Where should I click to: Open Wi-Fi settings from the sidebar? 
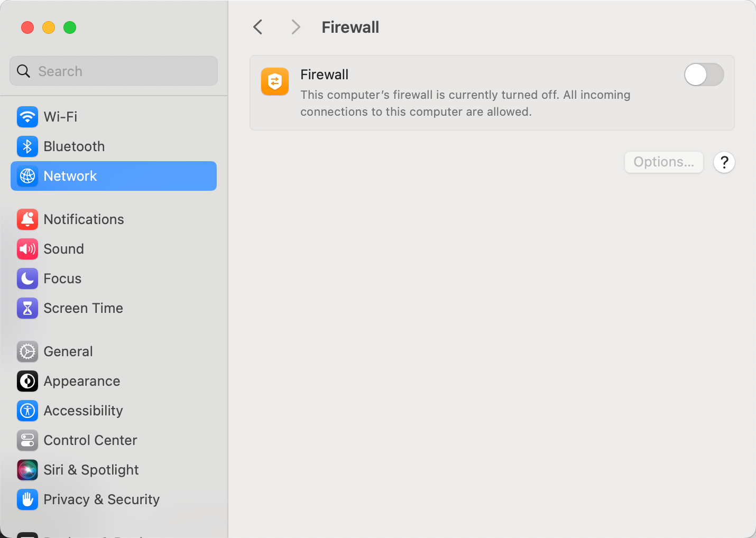(60, 117)
